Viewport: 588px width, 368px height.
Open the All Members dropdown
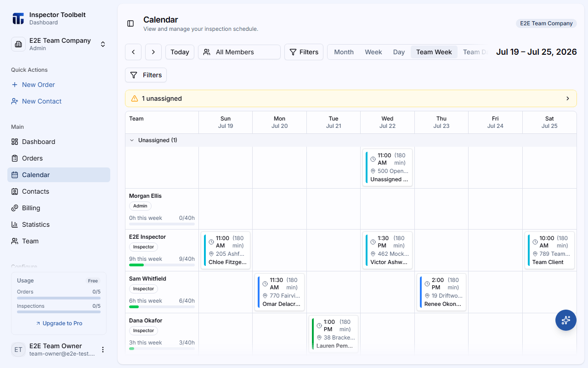pyautogui.click(x=239, y=52)
